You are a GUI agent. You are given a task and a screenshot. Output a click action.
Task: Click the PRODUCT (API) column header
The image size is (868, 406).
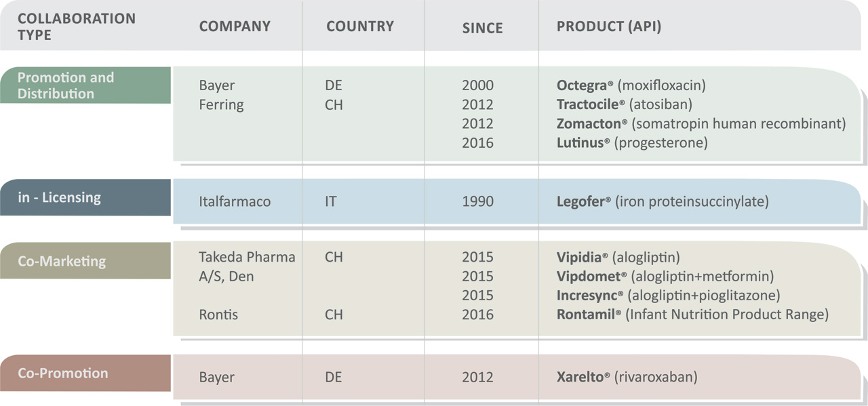[609, 26]
